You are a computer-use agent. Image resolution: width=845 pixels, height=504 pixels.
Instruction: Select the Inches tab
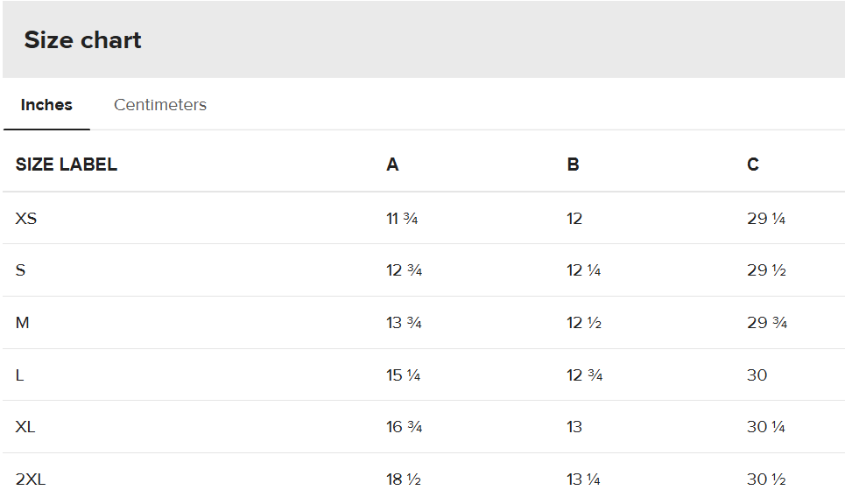coord(46,105)
